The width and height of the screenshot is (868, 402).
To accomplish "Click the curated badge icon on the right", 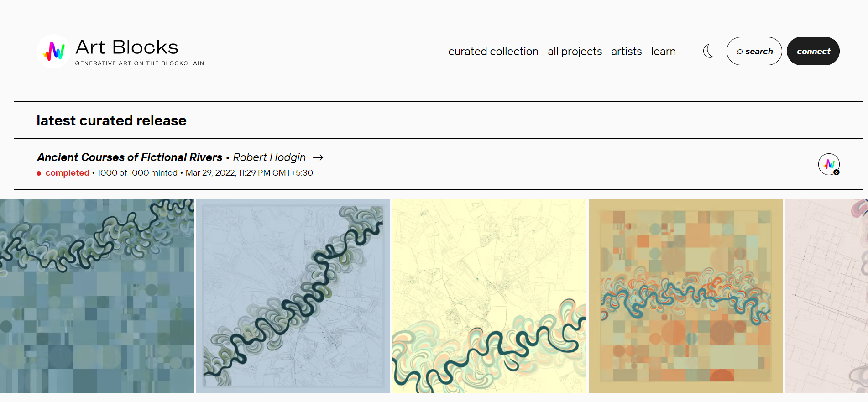I will tap(829, 164).
